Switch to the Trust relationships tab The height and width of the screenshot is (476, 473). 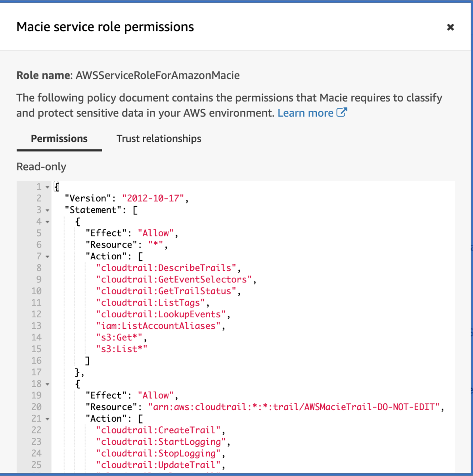(x=159, y=138)
